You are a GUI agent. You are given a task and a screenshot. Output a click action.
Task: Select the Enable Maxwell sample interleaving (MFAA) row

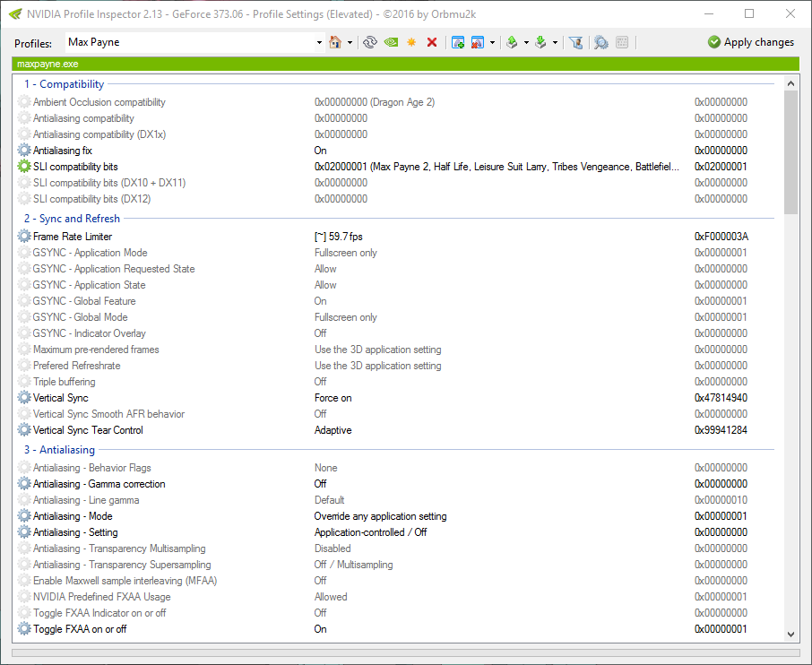396,581
